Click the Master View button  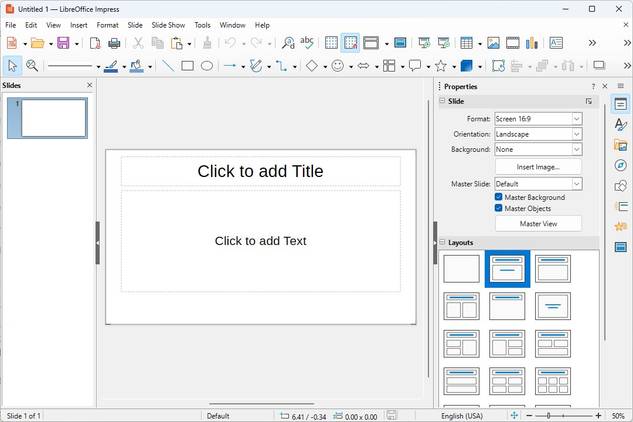(538, 224)
